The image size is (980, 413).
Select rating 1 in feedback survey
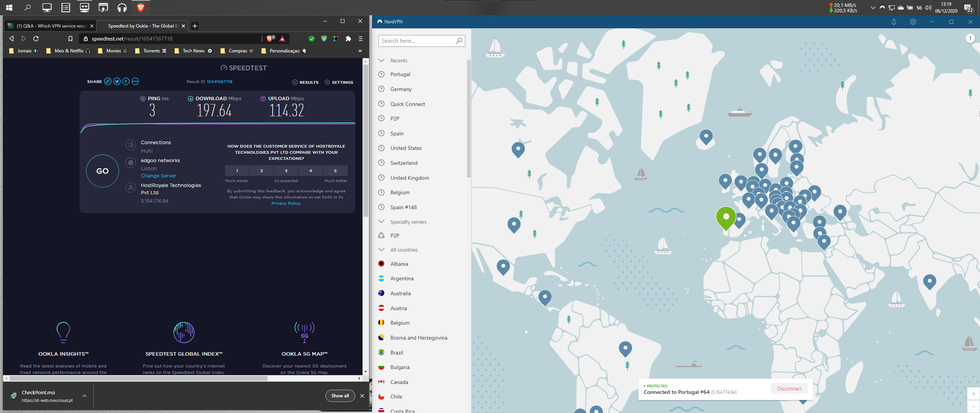(x=237, y=171)
